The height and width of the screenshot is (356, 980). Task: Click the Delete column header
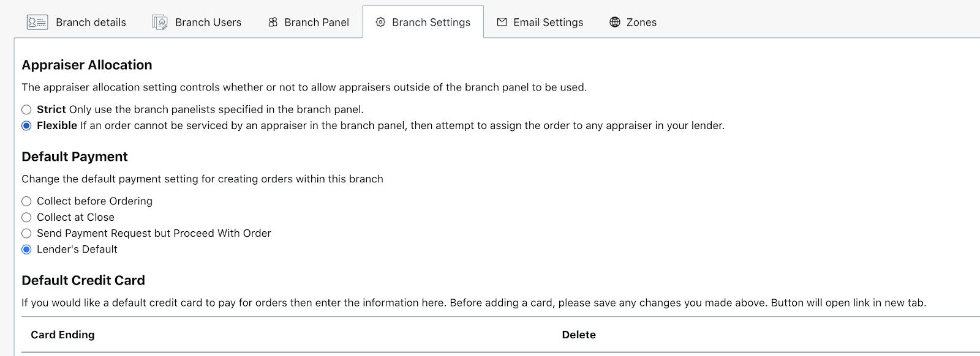click(x=579, y=335)
